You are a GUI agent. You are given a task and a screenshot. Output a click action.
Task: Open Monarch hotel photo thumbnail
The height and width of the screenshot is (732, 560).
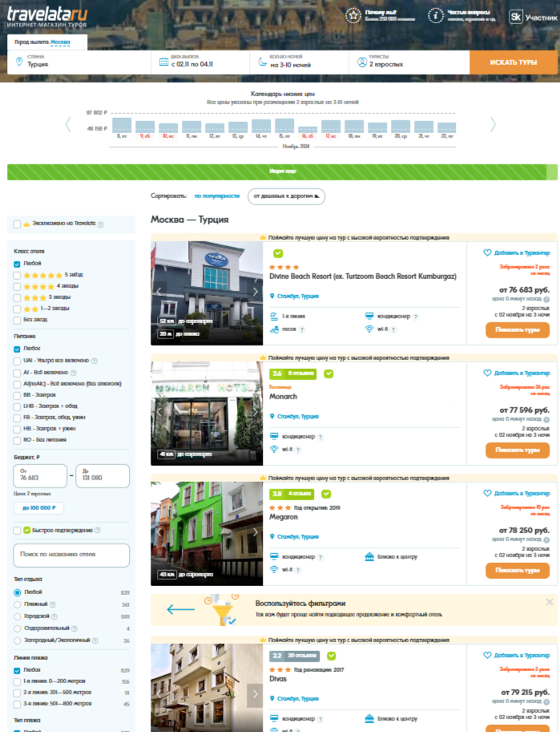[207, 413]
